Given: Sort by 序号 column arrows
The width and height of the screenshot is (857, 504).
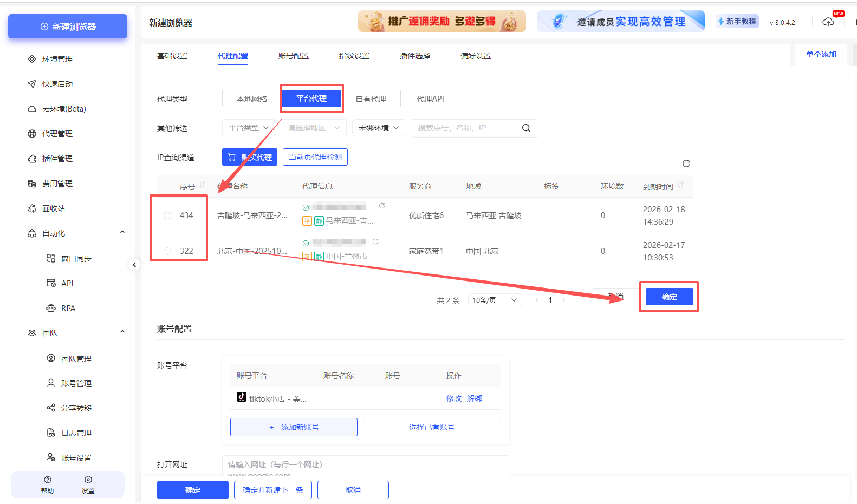Looking at the screenshot, I should pos(202,185).
